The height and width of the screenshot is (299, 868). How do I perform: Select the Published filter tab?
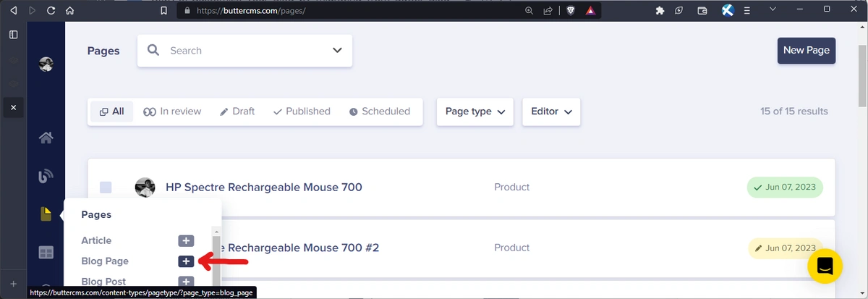pos(302,111)
